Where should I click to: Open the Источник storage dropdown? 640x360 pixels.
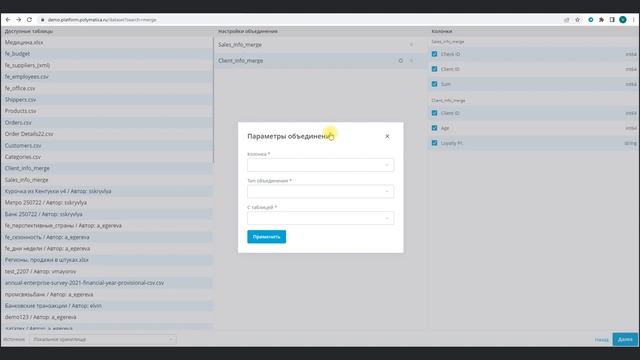(103, 339)
